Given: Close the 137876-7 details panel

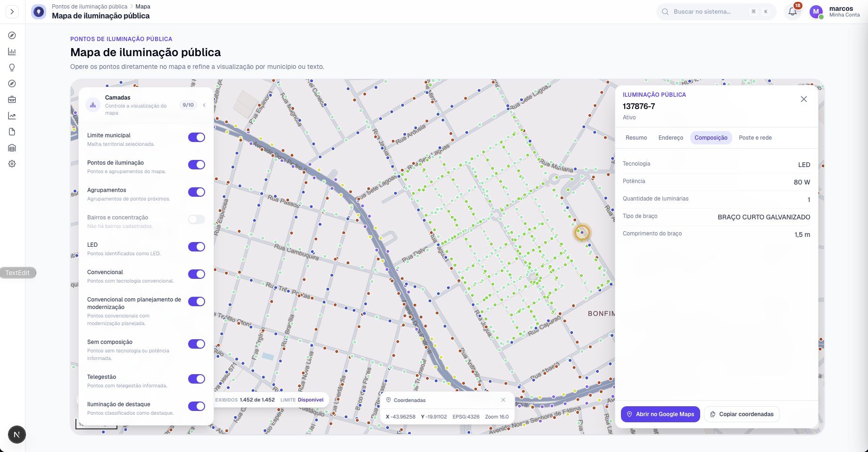Looking at the screenshot, I should [x=804, y=99].
